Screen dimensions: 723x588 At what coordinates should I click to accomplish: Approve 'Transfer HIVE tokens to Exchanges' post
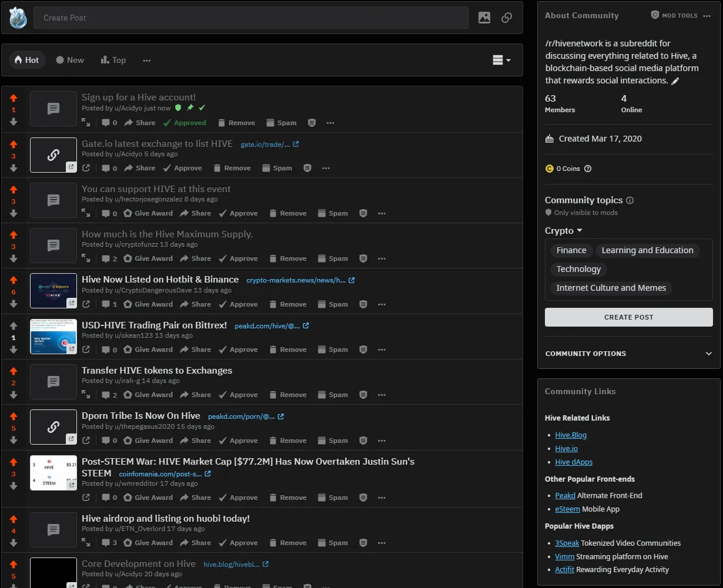pyautogui.click(x=238, y=395)
